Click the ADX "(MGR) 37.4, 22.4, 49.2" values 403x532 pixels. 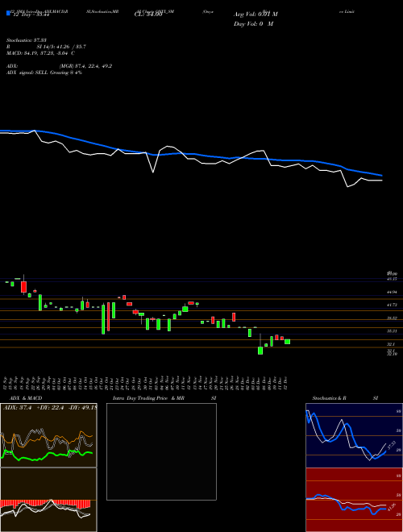pyautogui.click(x=86, y=66)
